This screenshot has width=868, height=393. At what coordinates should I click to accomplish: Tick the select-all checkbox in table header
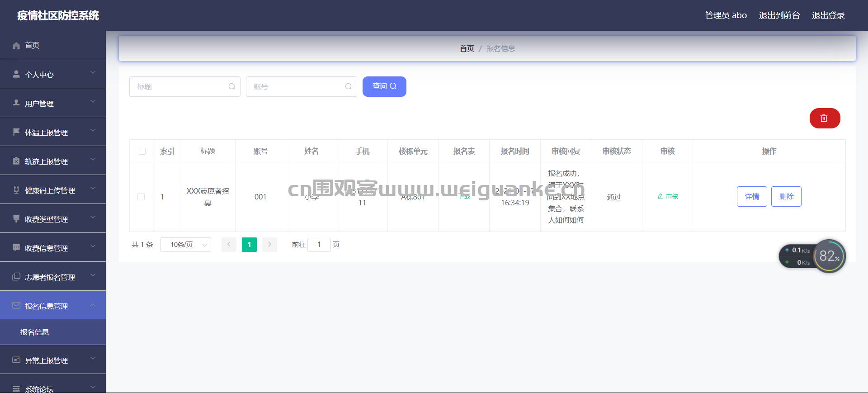coord(142,151)
